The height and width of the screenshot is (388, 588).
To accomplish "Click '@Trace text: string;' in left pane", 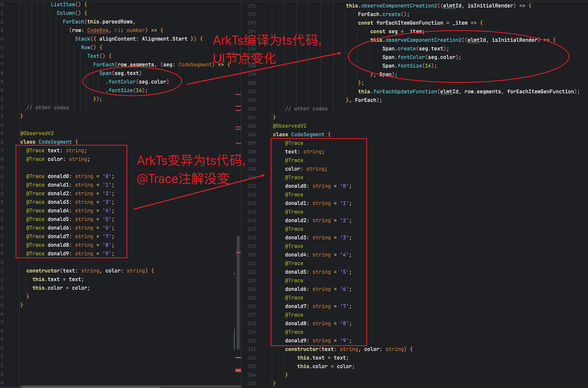I will [56, 150].
